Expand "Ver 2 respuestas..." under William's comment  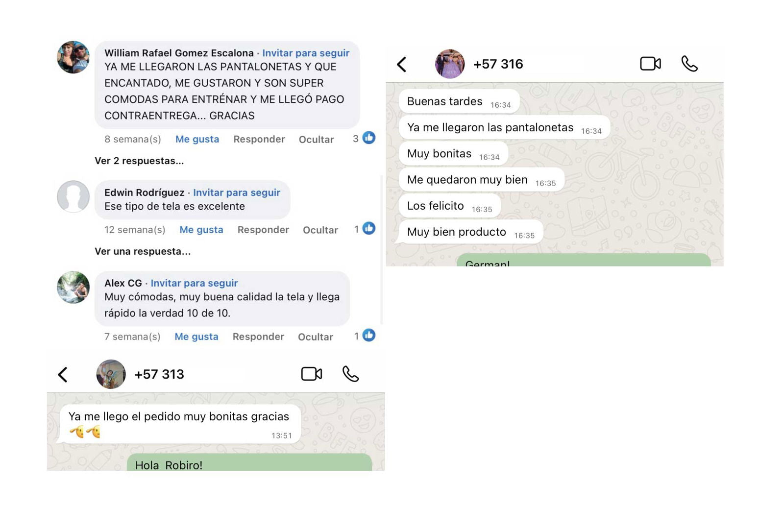tap(139, 161)
